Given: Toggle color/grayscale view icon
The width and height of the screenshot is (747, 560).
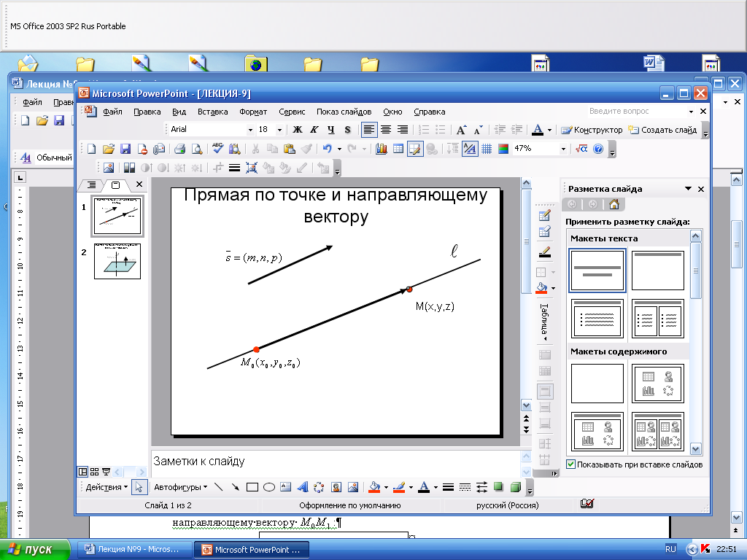Looking at the screenshot, I should (503, 149).
